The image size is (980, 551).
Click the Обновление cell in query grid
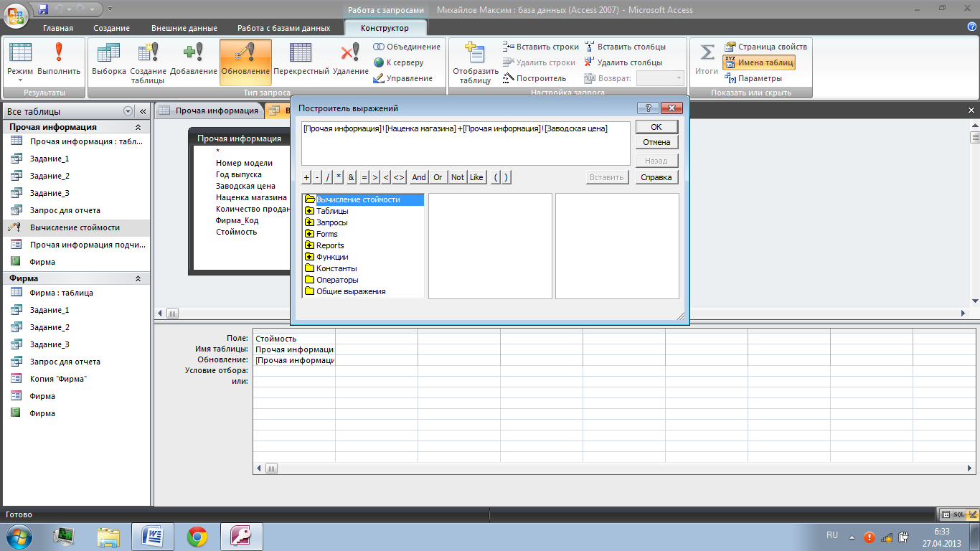point(294,360)
